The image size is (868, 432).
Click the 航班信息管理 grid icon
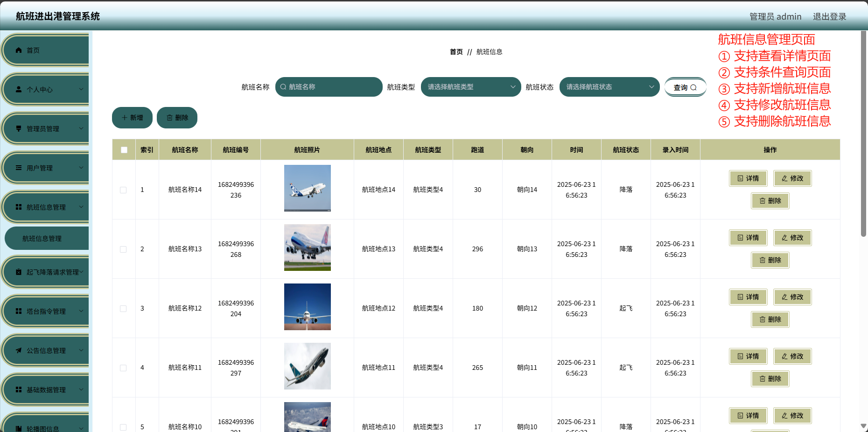[x=19, y=206]
